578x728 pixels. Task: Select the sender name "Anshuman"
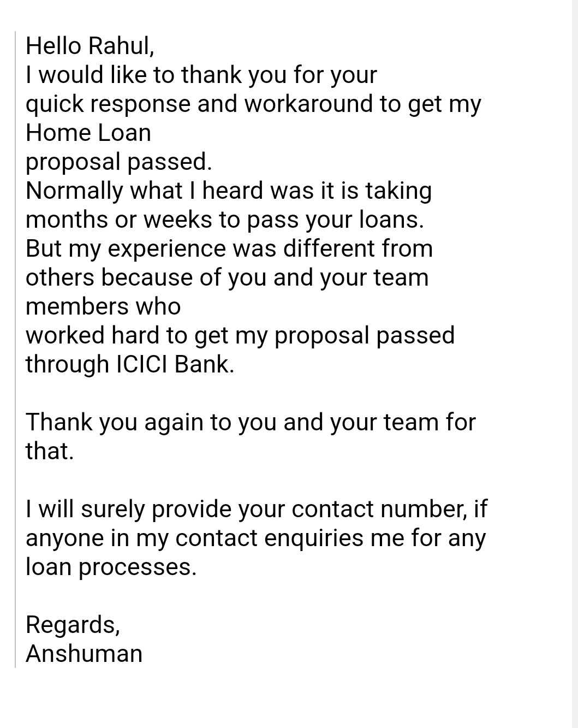(84, 654)
